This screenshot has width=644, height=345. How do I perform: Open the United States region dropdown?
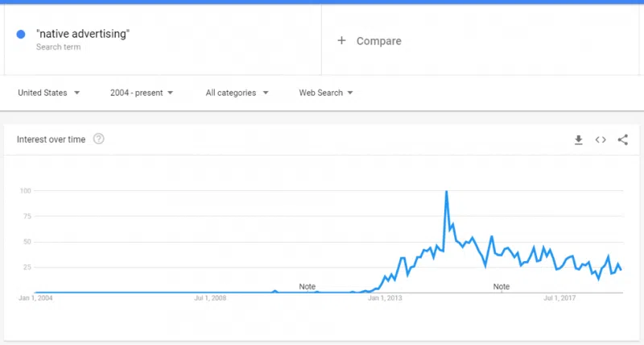pos(49,93)
